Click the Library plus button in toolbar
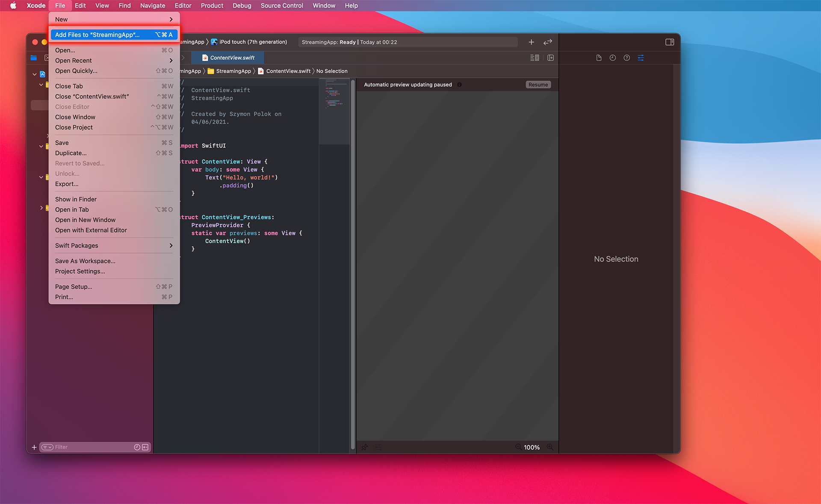 (531, 42)
